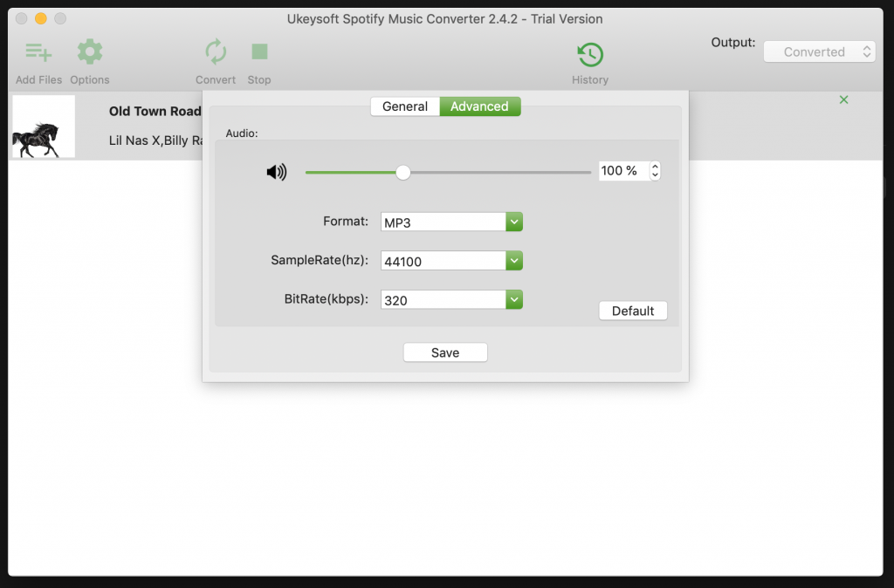894x588 pixels.
Task: Click the Old Town Road album thumbnail
Action: [x=43, y=126]
